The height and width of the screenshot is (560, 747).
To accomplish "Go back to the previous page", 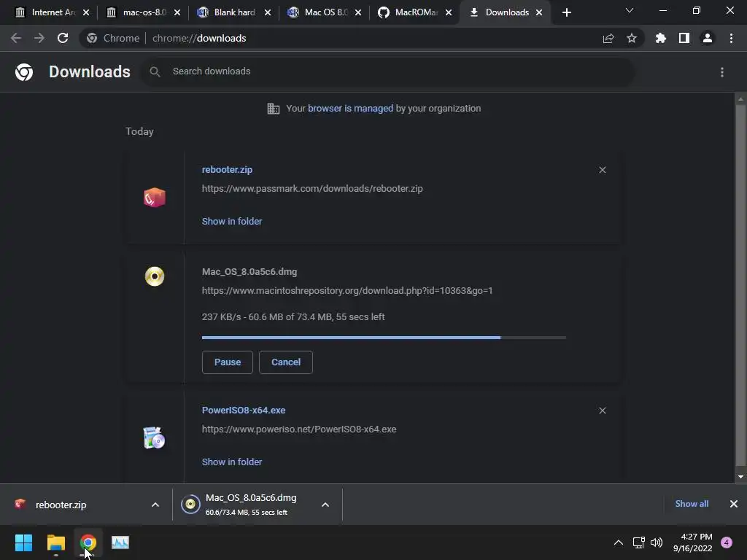I will point(16,38).
